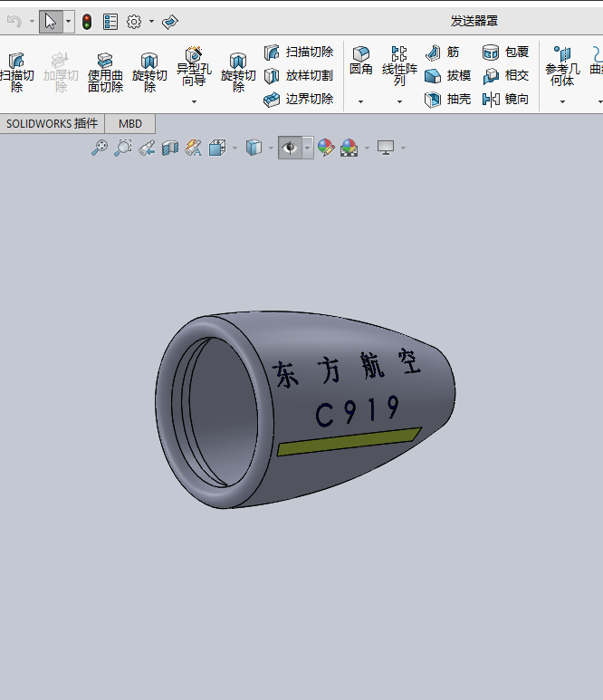
Task: Expand the View Settings dropdown arrow
Action: point(403,148)
